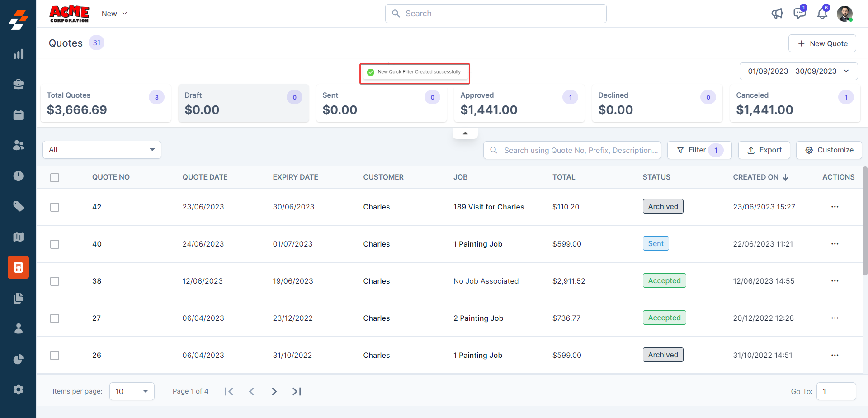Click the New Quote button
Viewport: 868px width, 418px height.
tap(822, 43)
